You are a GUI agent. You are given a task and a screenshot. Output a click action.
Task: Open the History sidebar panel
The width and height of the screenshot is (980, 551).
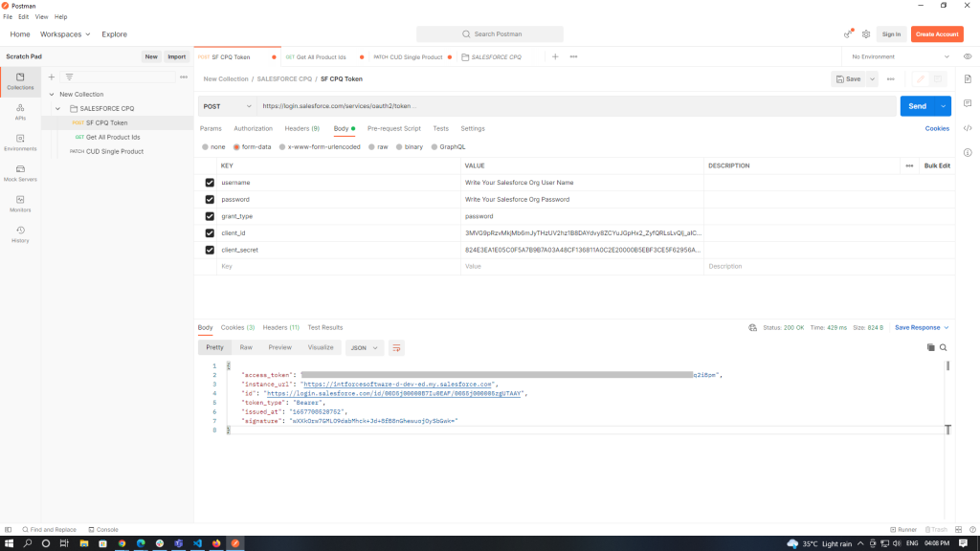click(x=20, y=234)
